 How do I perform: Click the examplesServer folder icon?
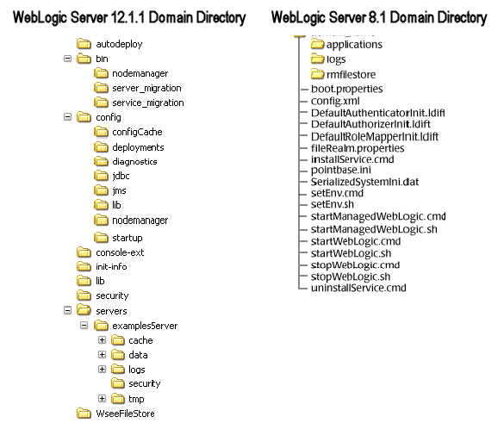101,326
